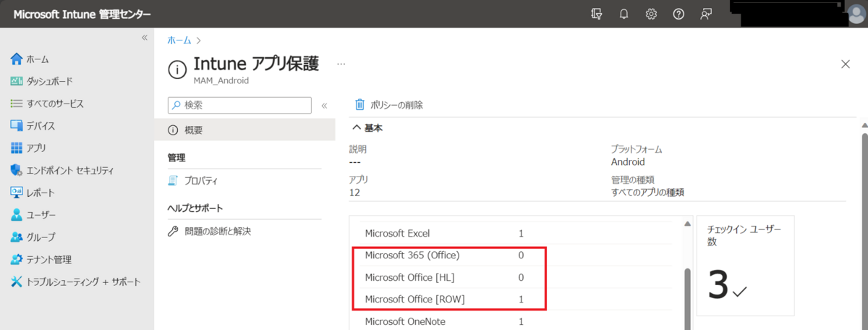Click the app list scrollbar thumb
This screenshot has width=868, height=330.
point(686,299)
